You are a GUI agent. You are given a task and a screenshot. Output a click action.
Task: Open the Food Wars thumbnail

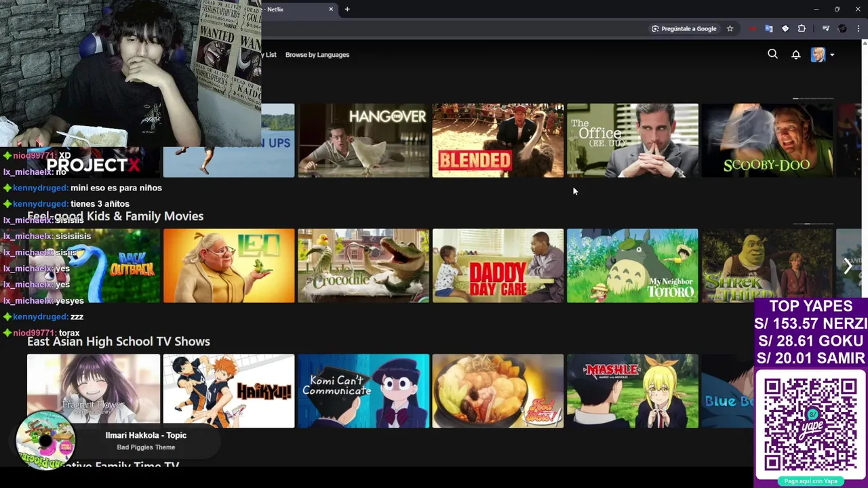click(x=498, y=391)
